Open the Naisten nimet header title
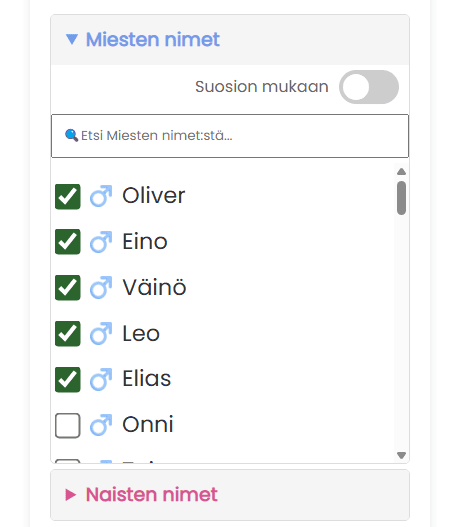The image size is (460, 527). coord(152,495)
